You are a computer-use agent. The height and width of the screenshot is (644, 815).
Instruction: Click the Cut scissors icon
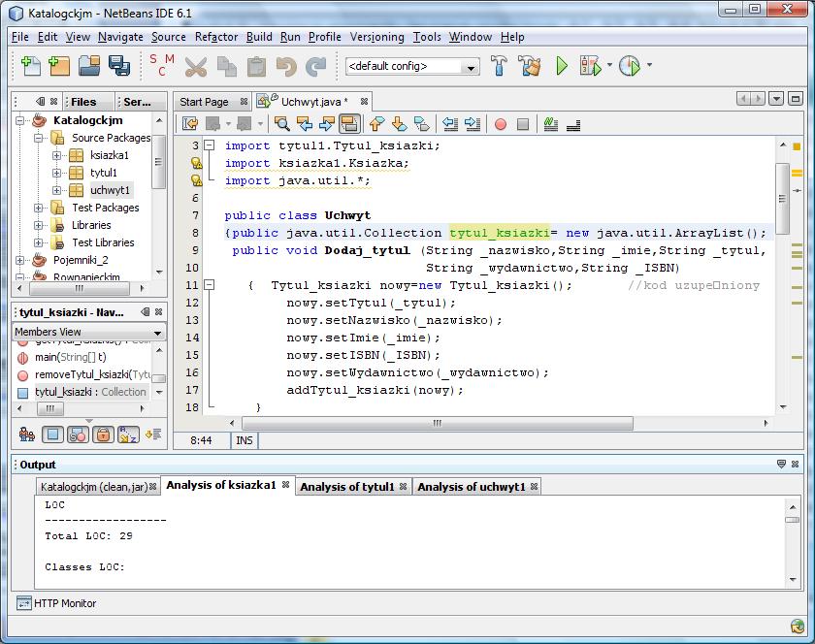[x=195, y=67]
